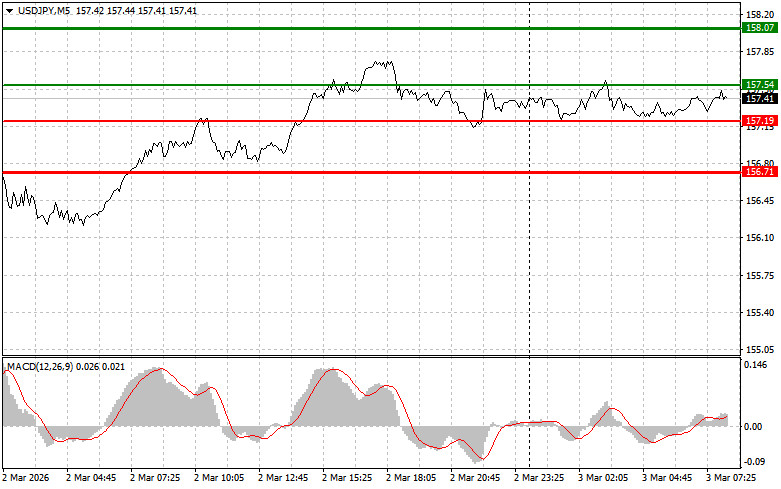Click the 2 Mar 12:45 time label
The height and width of the screenshot is (489, 781).
tap(285, 479)
